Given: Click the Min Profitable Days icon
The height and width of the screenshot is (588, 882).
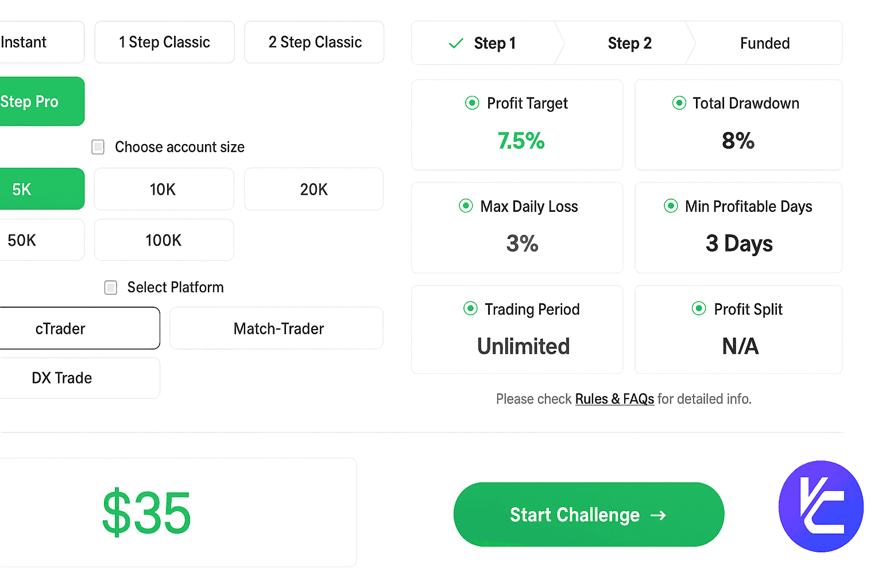Looking at the screenshot, I should [670, 206].
